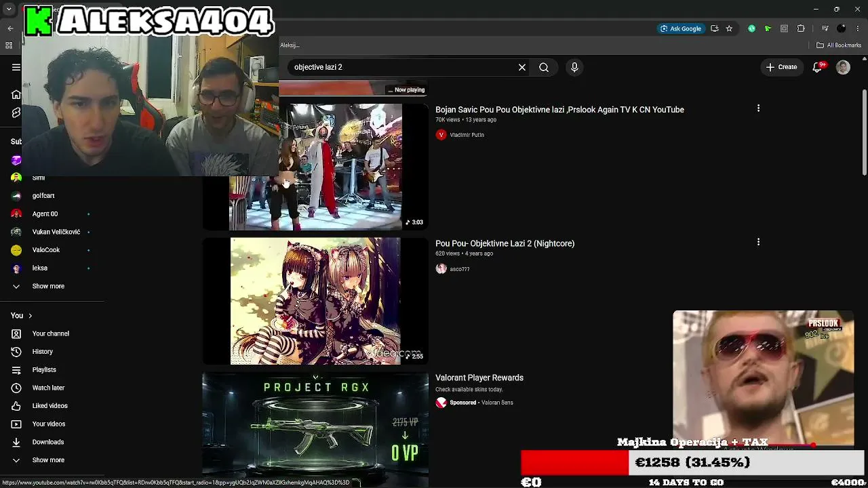868x488 pixels.
Task: Open the tab search dropdown arrow
Action: (9, 9)
